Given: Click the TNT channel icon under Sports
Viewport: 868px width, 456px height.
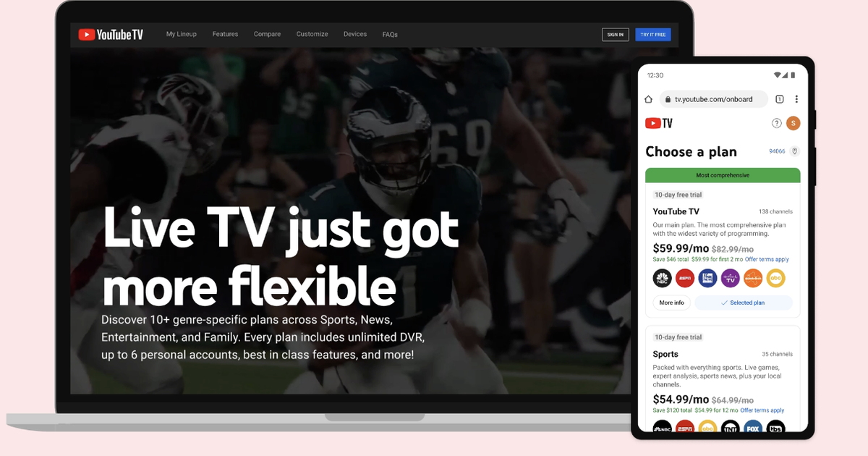Looking at the screenshot, I should tap(729, 428).
